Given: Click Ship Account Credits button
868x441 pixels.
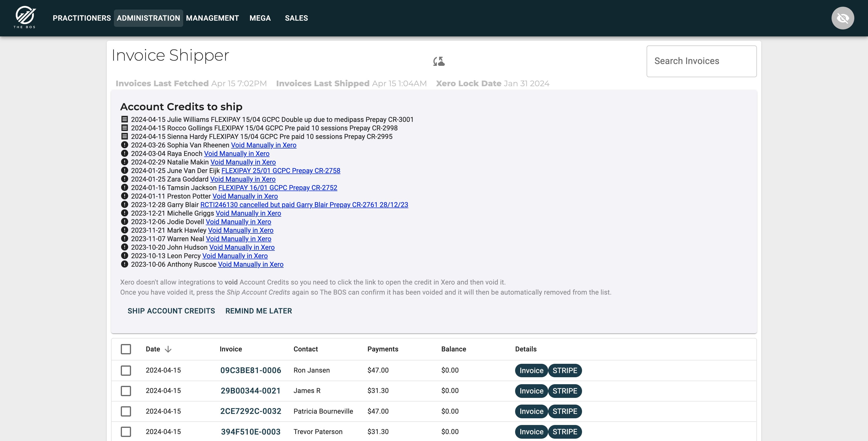Looking at the screenshot, I should coord(171,311).
